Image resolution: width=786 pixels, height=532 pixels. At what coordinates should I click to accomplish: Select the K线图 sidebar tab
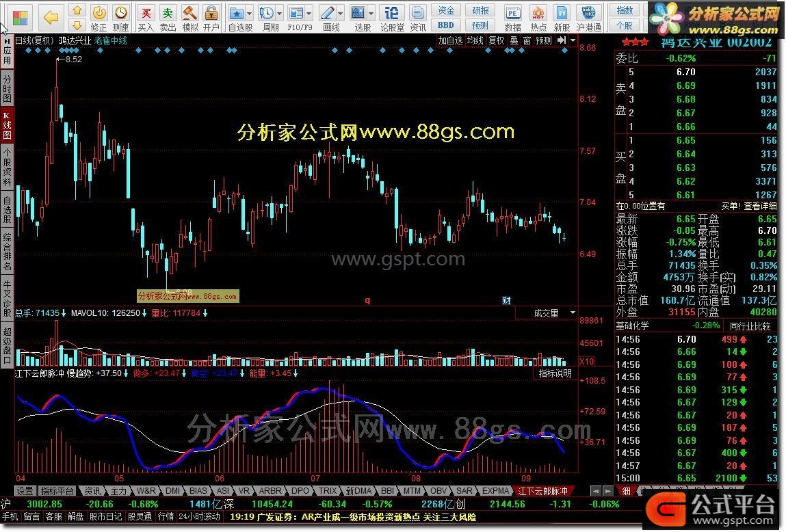[x=7, y=127]
